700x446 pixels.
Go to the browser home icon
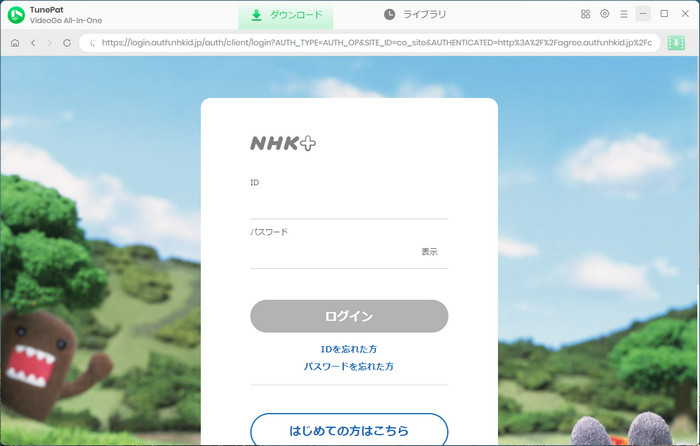(x=15, y=43)
